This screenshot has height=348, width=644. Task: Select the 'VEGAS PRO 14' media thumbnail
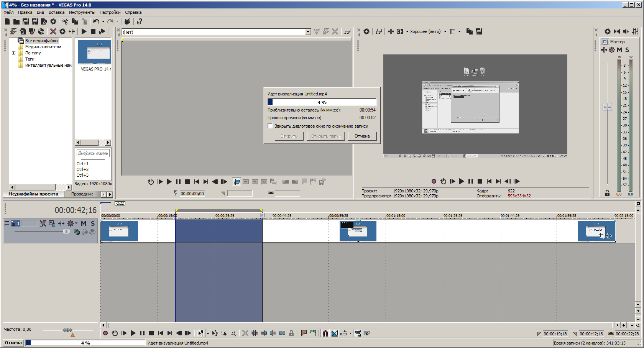95,52
